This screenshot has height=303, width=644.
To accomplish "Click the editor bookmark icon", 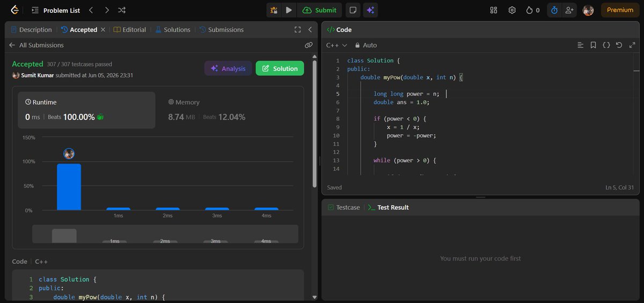I will (x=593, y=45).
